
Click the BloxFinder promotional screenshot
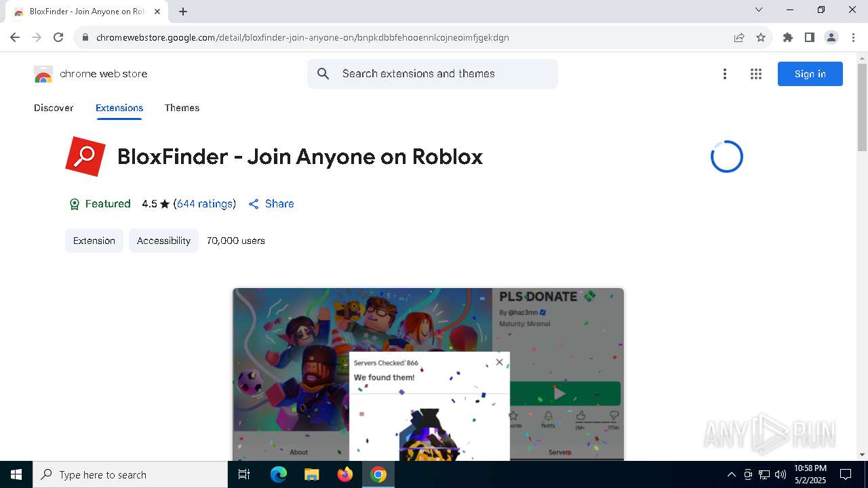click(x=428, y=374)
